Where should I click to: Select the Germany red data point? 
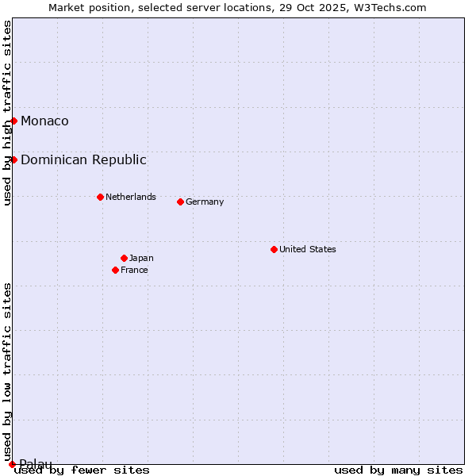(180, 202)
